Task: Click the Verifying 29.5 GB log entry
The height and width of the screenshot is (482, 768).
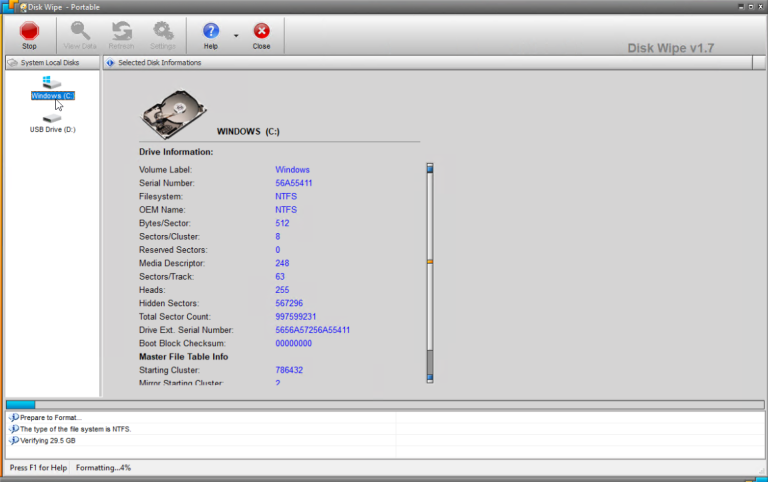Action: 48,440
